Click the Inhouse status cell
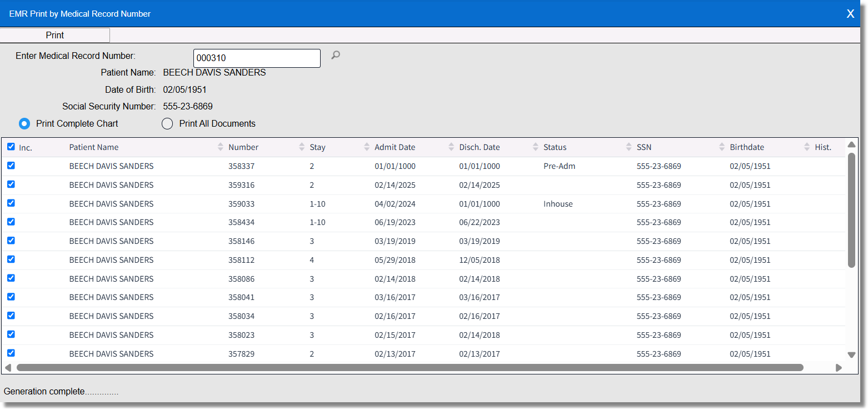The width and height of the screenshot is (868, 410). (558, 204)
